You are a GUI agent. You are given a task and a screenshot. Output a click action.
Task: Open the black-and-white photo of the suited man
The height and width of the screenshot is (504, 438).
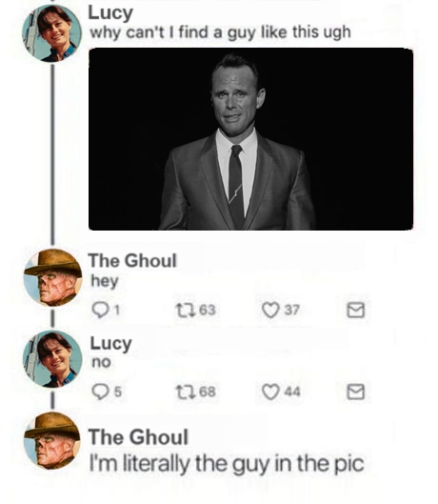coord(251,139)
